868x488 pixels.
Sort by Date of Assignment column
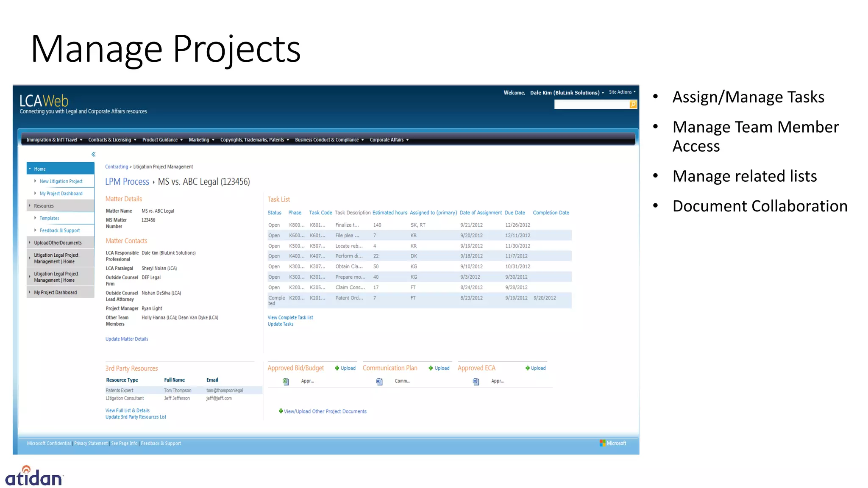tap(481, 213)
